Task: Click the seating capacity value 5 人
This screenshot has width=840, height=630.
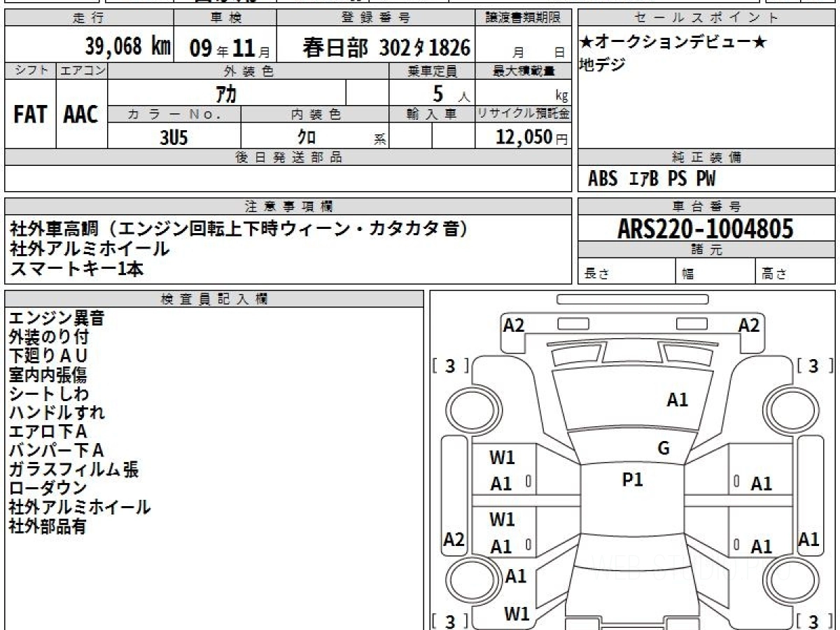Action: pyautogui.click(x=451, y=94)
